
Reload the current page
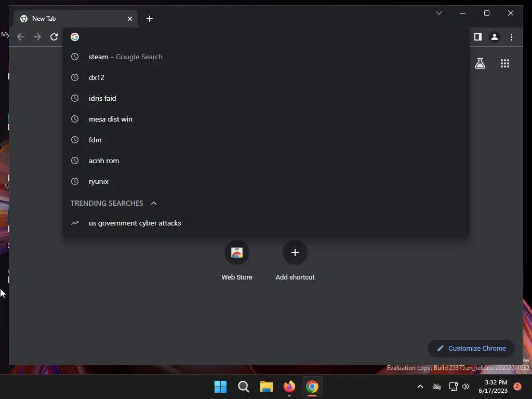click(x=54, y=37)
